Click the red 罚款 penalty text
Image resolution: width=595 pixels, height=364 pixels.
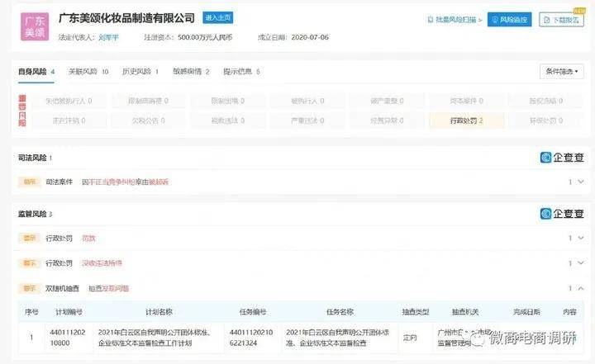point(88,238)
